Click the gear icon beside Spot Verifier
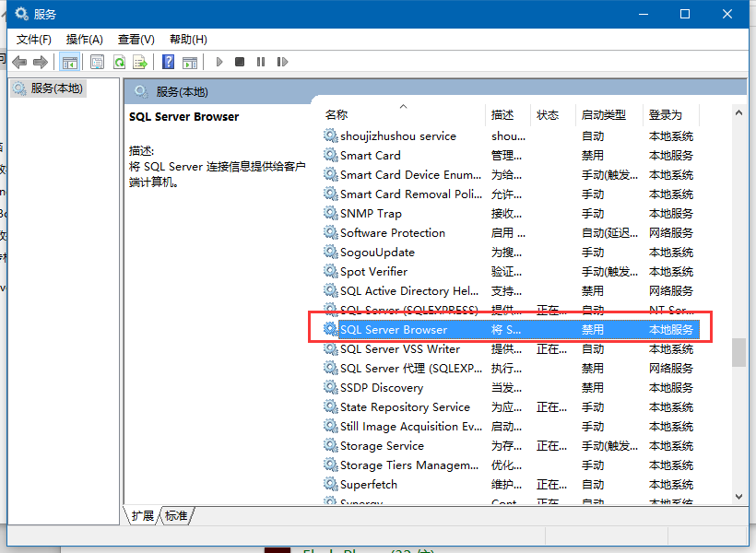This screenshot has height=553, width=756. tap(330, 271)
